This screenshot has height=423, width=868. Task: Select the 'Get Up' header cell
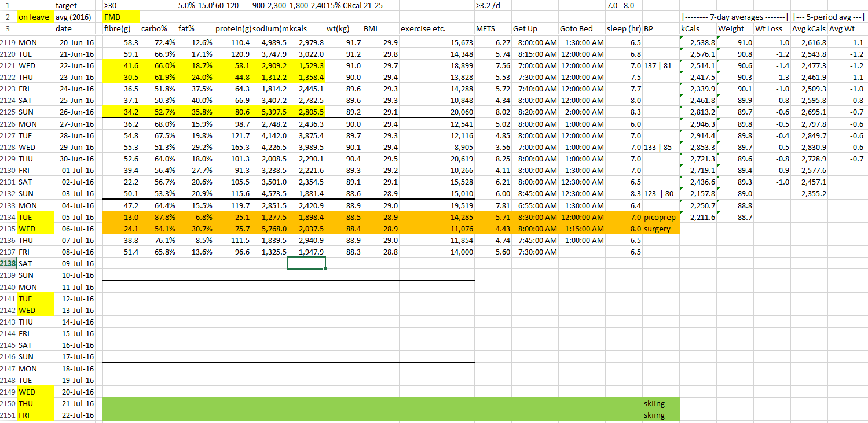[x=535, y=28]
